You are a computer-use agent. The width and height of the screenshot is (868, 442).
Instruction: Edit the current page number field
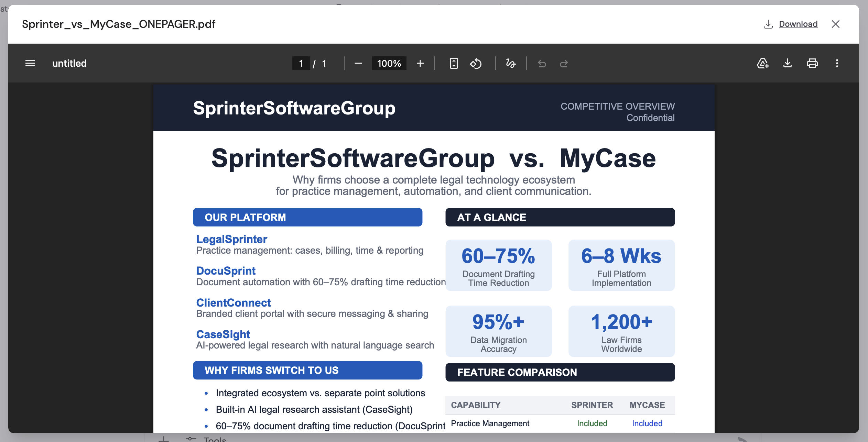pos(301,63)
